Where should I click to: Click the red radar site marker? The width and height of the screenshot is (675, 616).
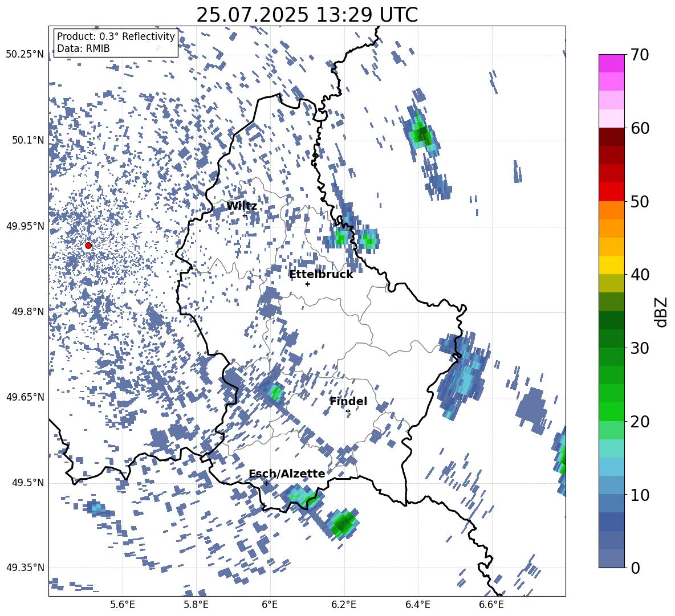pos(88,246)
